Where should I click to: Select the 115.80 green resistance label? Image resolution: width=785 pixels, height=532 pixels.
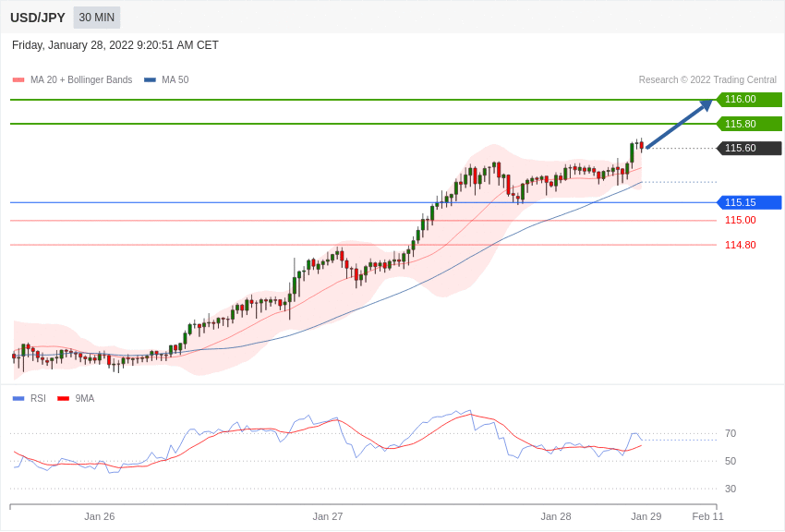(749, 124)
